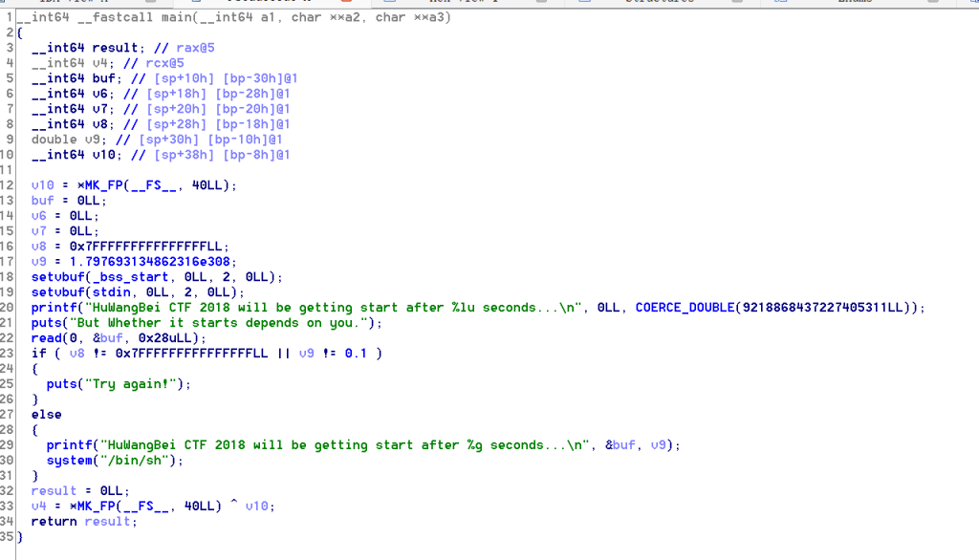979x560 pixels.
Task: Click the if keyword of the v8 check
Action: 38,354
